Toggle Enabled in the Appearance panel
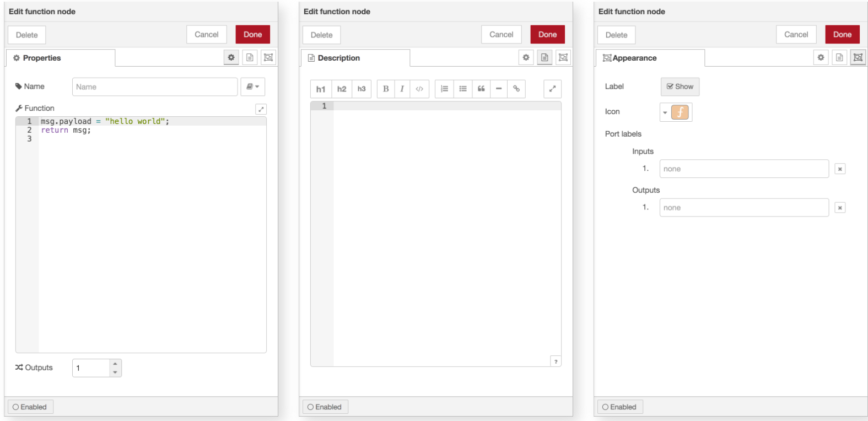Viewport: 868px width, 421px height. click(620, 407)
